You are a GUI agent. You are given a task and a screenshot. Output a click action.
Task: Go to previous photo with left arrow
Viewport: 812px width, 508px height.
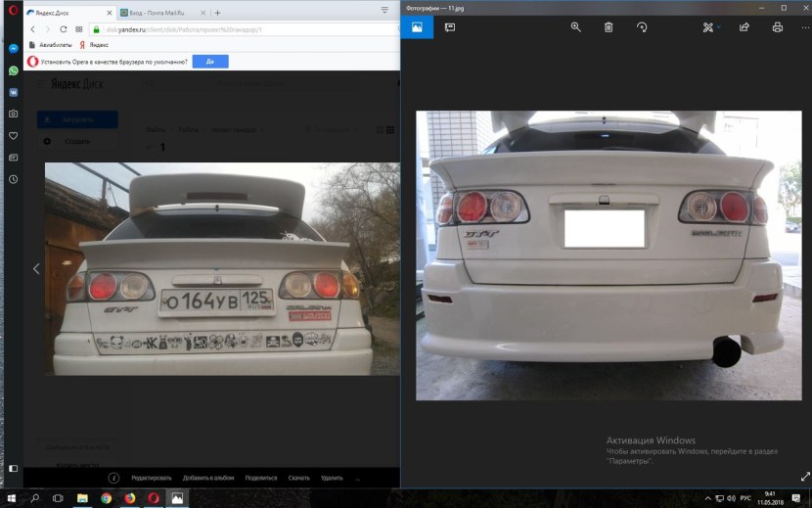coord(36,268)
